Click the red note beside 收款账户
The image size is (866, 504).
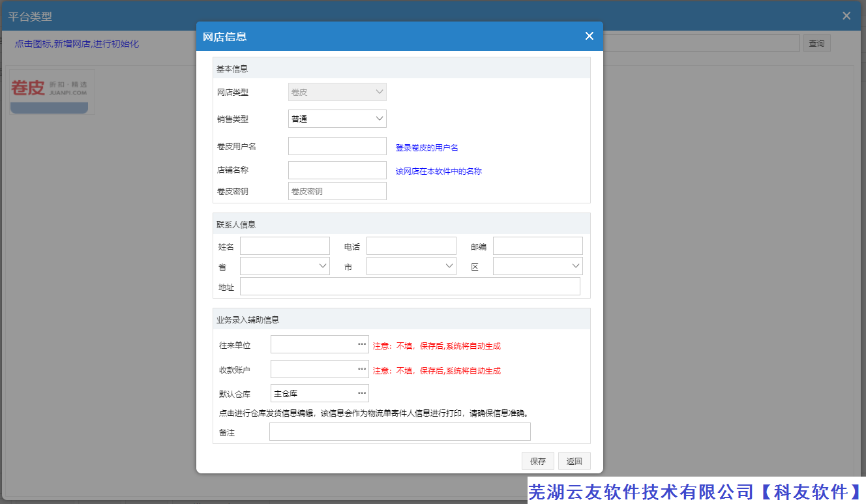[437, 370]
